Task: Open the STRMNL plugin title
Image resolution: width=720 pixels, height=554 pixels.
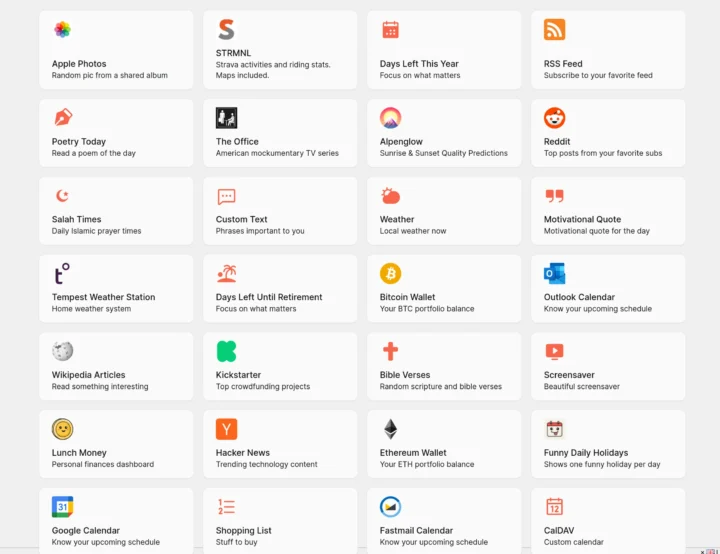Action: pyautogui.click(x=233, y=53)
